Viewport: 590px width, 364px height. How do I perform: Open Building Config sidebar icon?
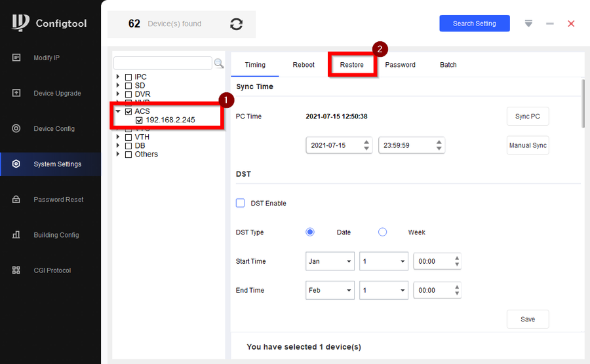(16, 234)
